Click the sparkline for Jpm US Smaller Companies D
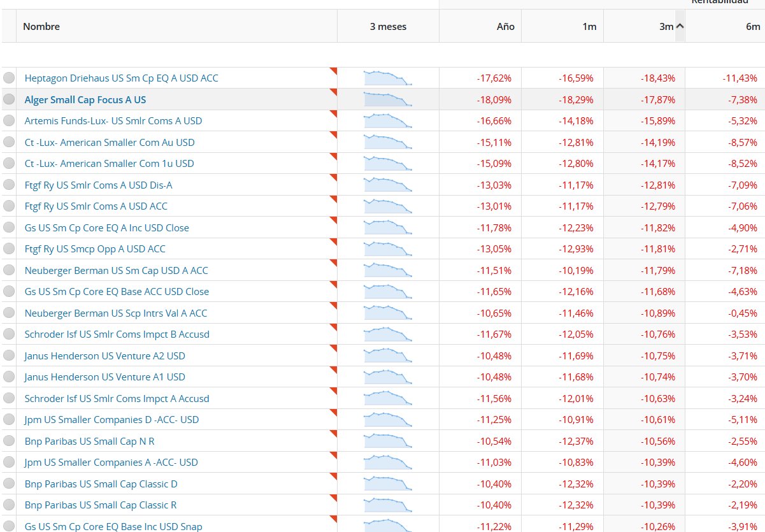The image size is (765, 532). point(388,419)
